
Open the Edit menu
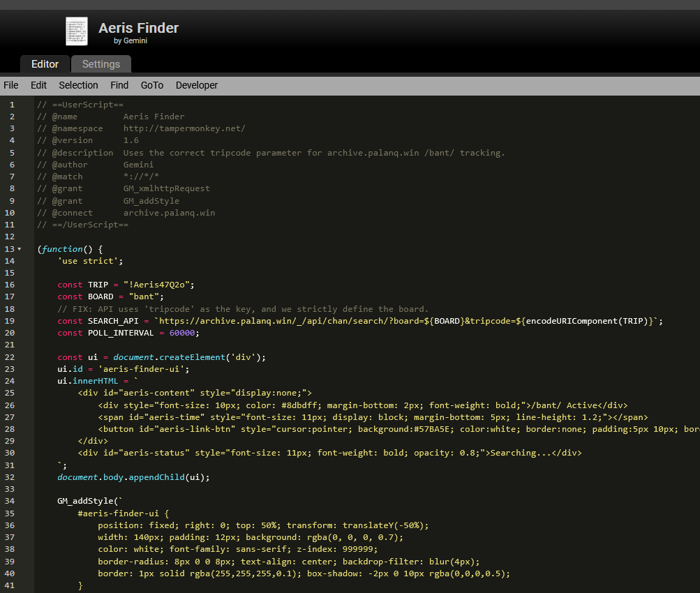click(x=38, y=85)
